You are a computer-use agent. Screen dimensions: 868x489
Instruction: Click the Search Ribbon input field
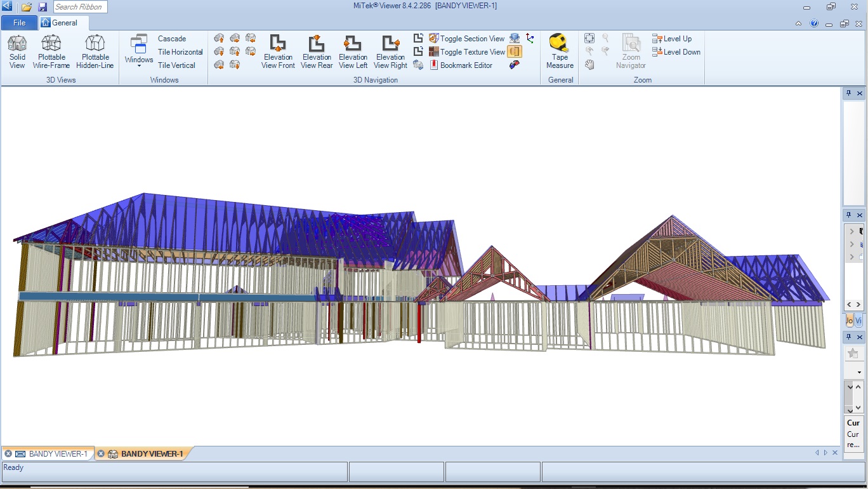click(x=79, y=7)
